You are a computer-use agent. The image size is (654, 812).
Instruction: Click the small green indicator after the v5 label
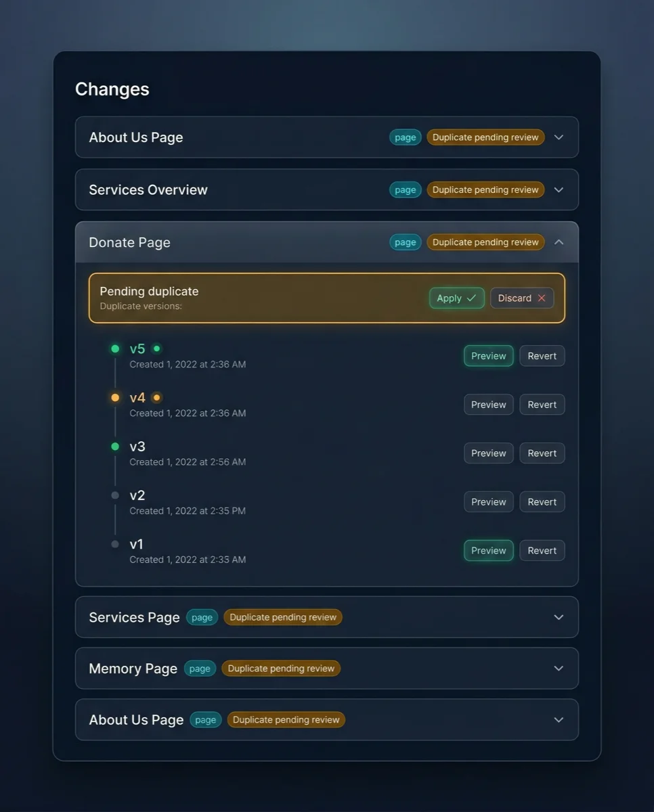click(156, 348)
